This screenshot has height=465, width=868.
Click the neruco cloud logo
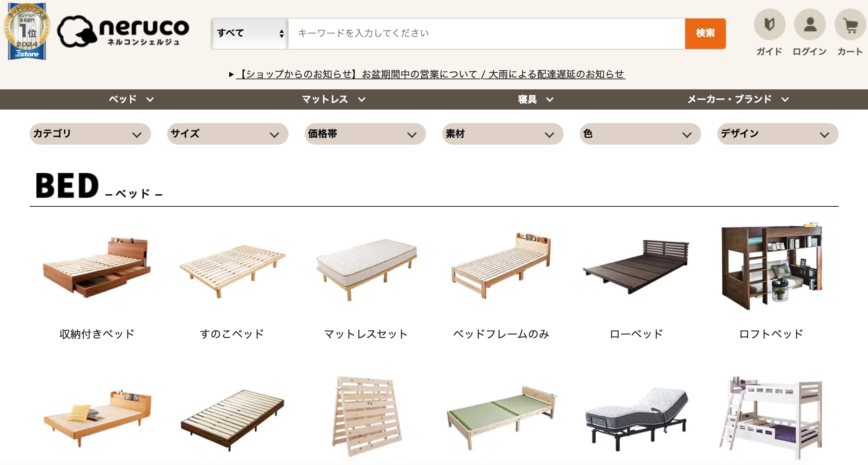click(123, 31)
